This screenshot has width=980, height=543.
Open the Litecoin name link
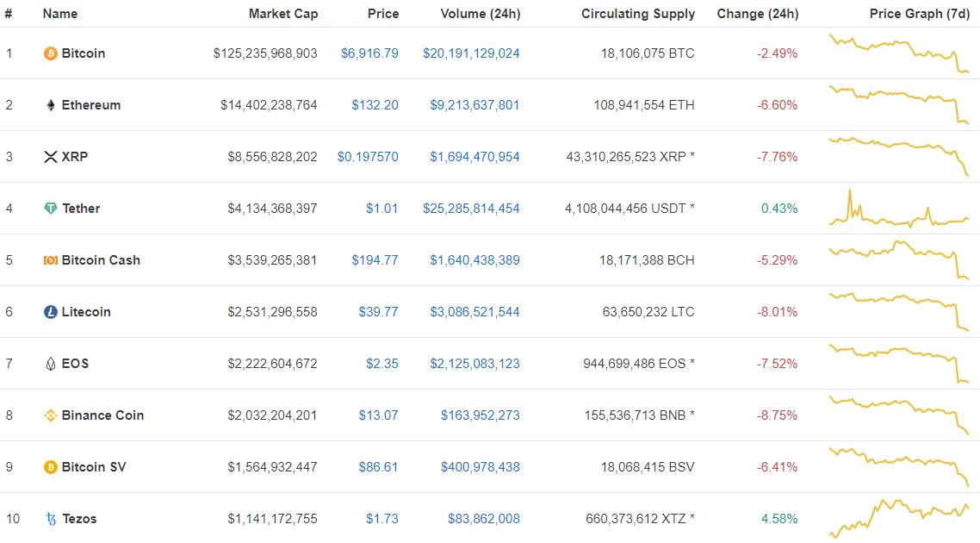86,312
